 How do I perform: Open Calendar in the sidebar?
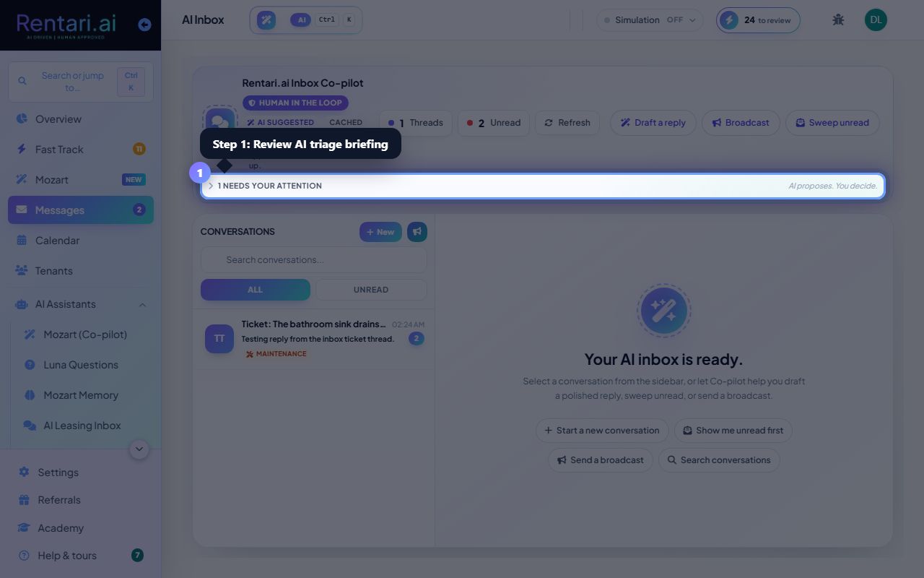[x=80, y=241]
